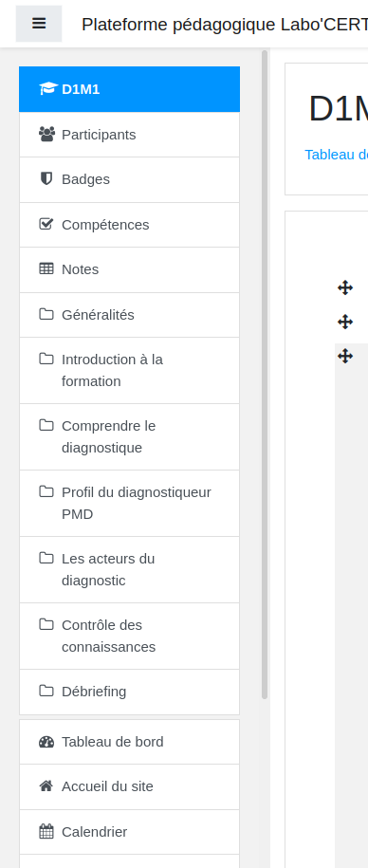Image resolution: width=368 pixels, height=868 pixels.
Task: Click the third move handle on the gray row
Action: [x=345, y=356]
